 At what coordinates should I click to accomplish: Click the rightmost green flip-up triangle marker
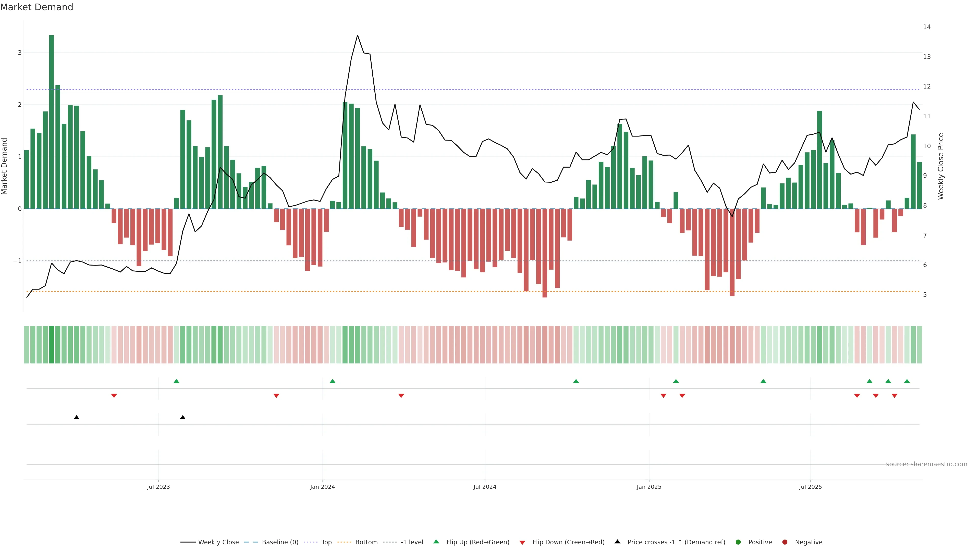pyautogui.click(x=907, y=381)
